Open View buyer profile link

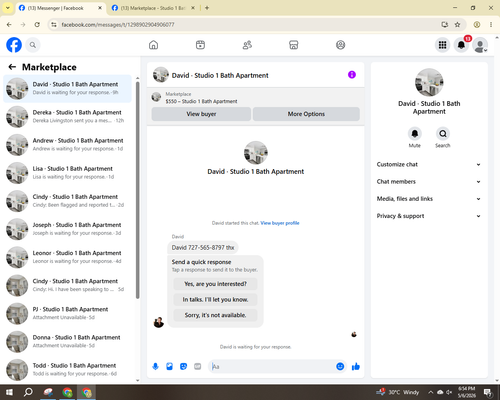[280, 223]
